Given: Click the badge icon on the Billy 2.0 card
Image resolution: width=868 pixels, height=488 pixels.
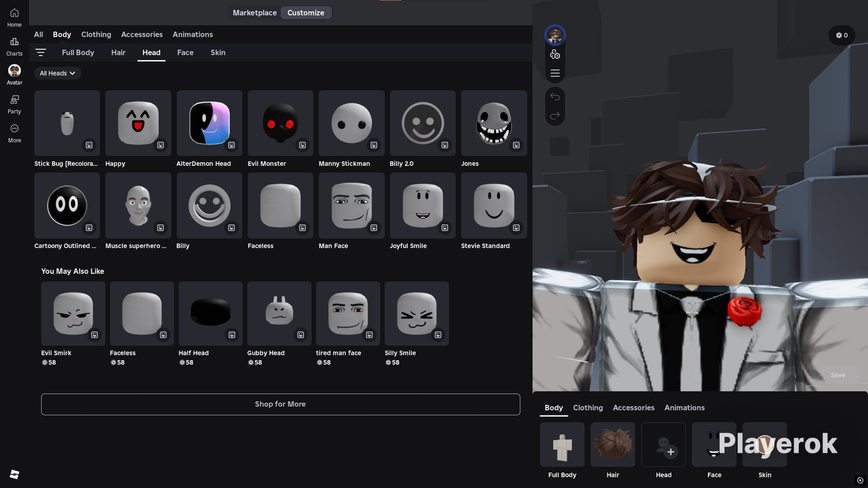Looking at the screenshot, I should [445, 145].
